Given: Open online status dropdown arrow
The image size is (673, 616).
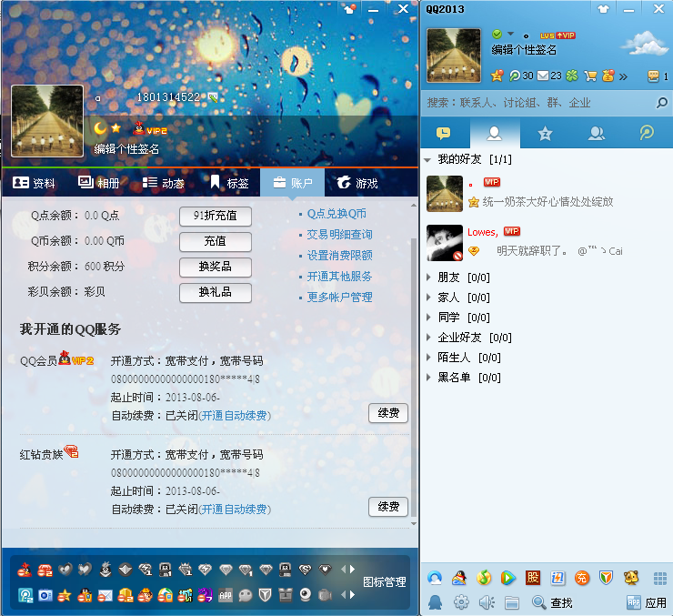Looking at the screenshot, I should click(510, 34).
